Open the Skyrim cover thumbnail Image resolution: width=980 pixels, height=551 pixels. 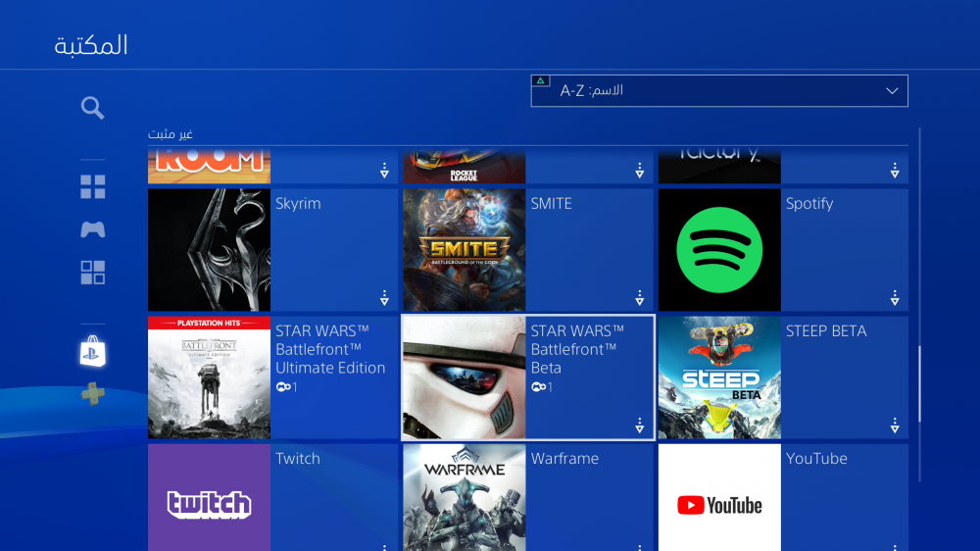click(x=210, y=250)
